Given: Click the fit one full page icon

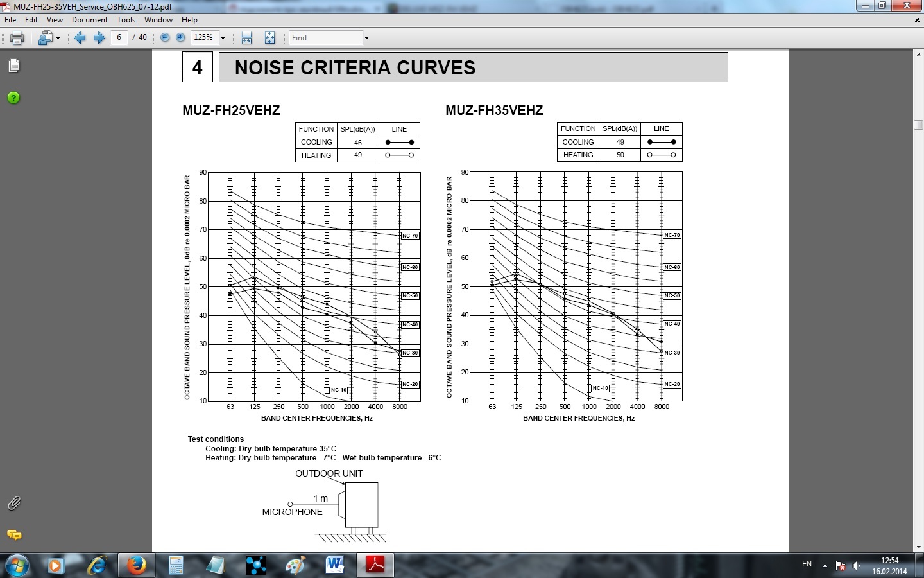Looking at the screenshot, I should pos(269,38).
